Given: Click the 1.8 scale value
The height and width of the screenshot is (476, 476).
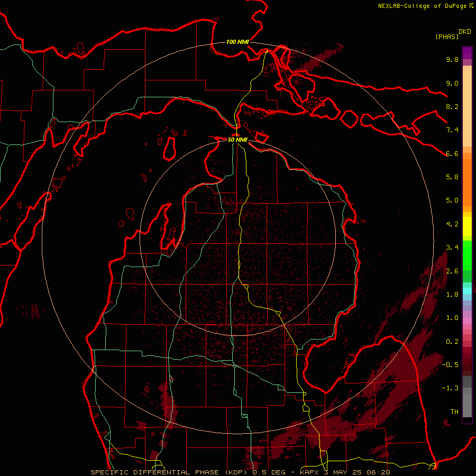Looking at the screenshot, I should (452, 295).
